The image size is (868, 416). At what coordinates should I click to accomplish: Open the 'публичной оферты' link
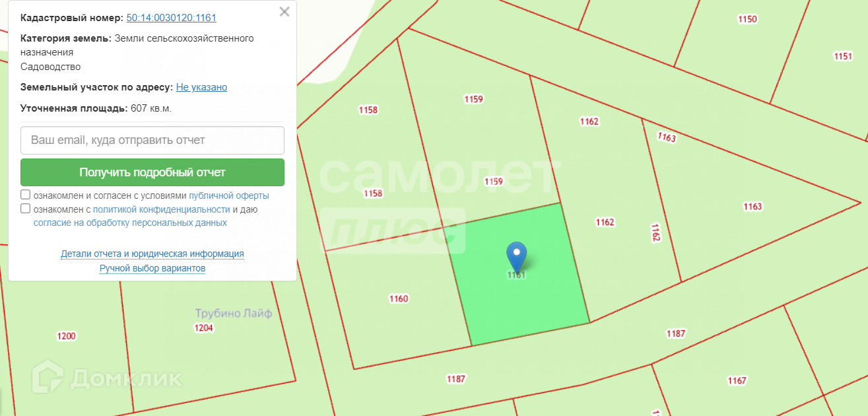click(229, 195)
